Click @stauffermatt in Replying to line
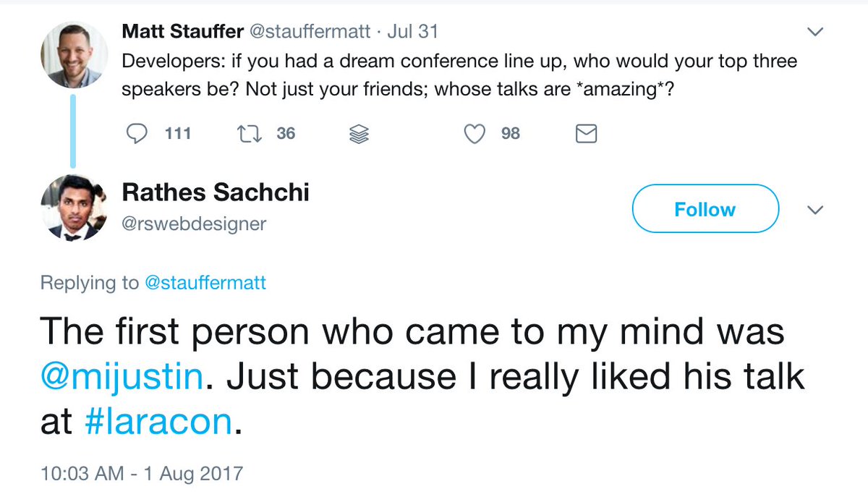868x497 pixels. (x=205, y=283)
